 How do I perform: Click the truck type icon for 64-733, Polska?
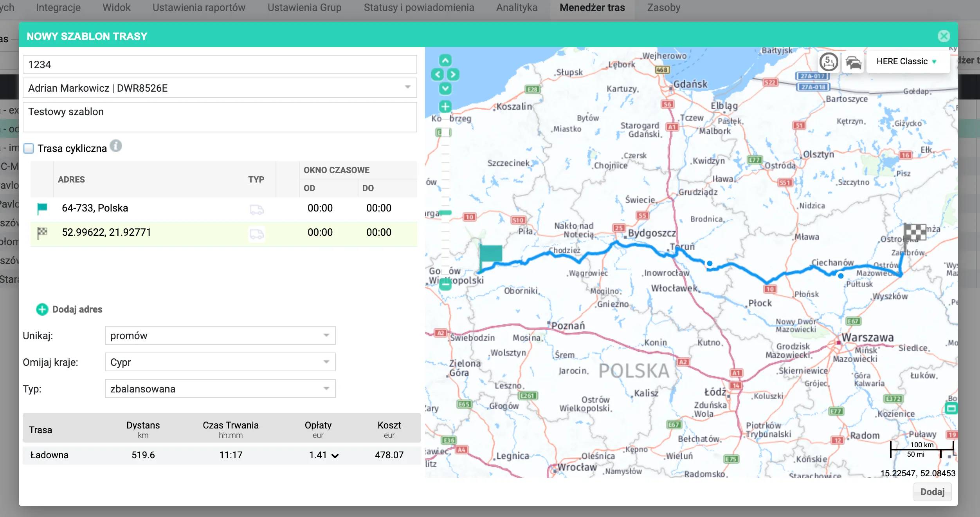(256, 209)
